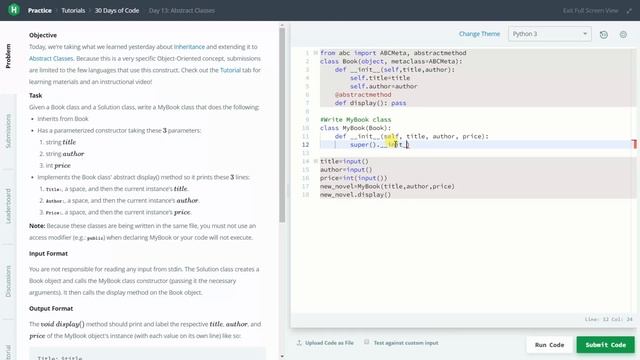Screen dimensions: 640x360
Task: Open editor settings gear icon
Action: click(623, 35)
